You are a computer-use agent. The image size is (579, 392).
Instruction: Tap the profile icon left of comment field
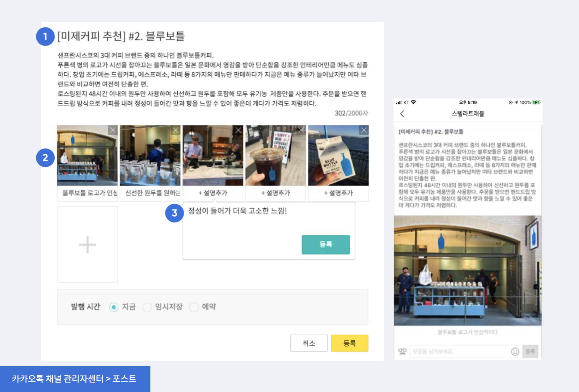pyautogui.click(x=402, y=351)
